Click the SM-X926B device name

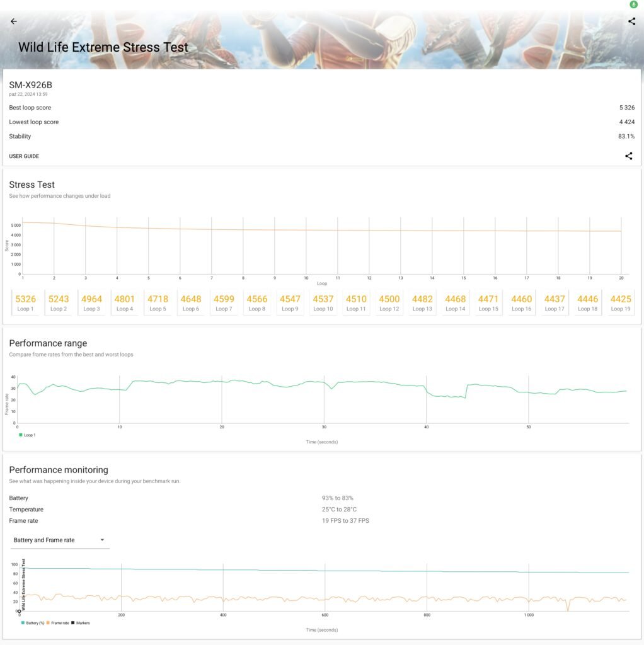pyautogui.click(x=30, y=85)
